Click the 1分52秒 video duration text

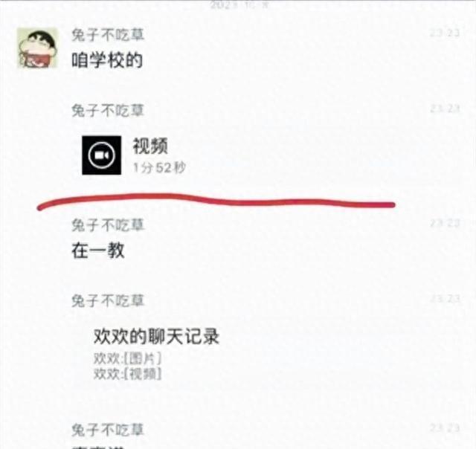tap(159, 167)
